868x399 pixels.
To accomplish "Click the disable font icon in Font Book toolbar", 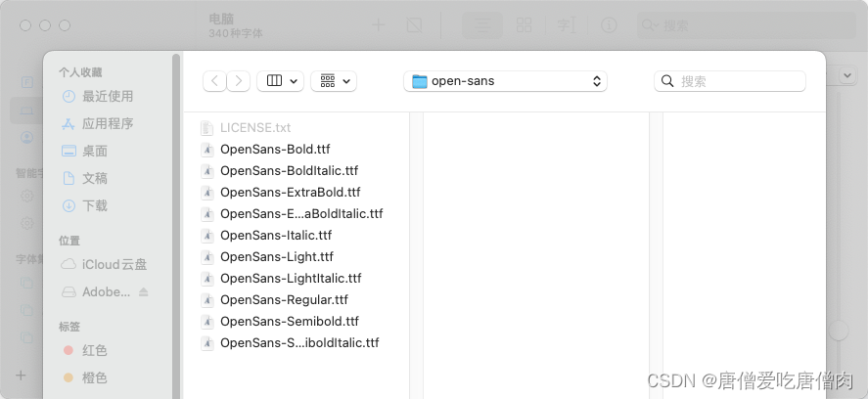I will 415,24.
